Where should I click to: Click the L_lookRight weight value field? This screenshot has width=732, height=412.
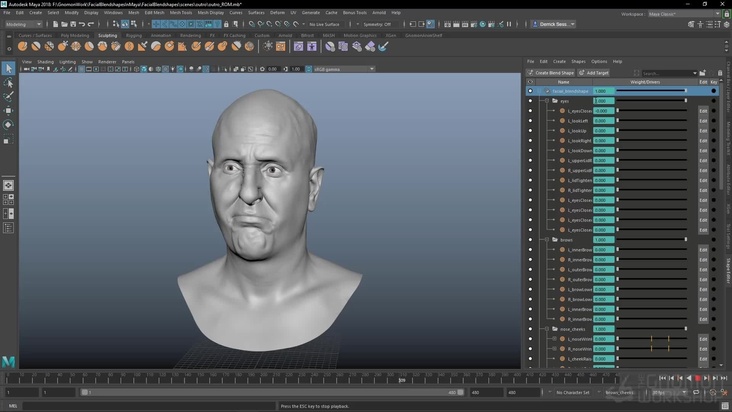pos(603,141)
